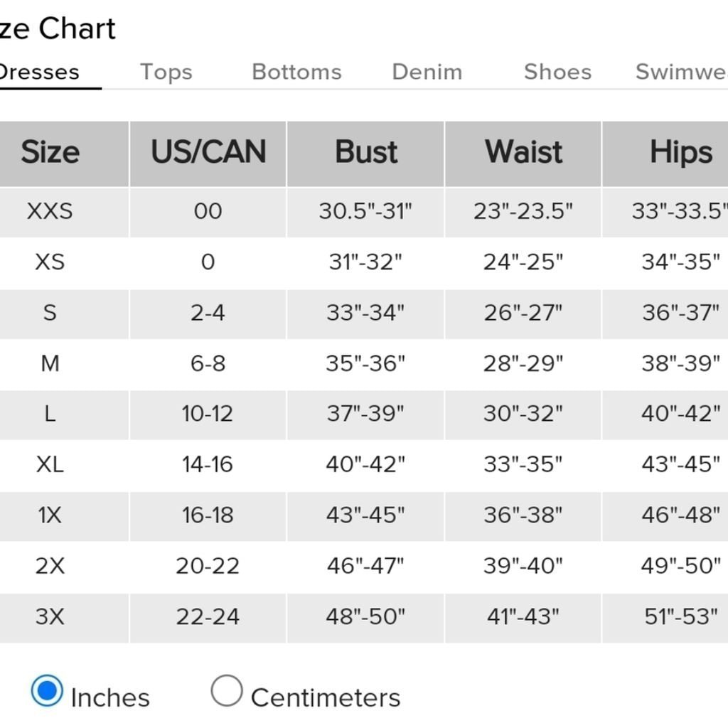
Task: Click the 20-22 US/CAN cell
Action: 208,566
